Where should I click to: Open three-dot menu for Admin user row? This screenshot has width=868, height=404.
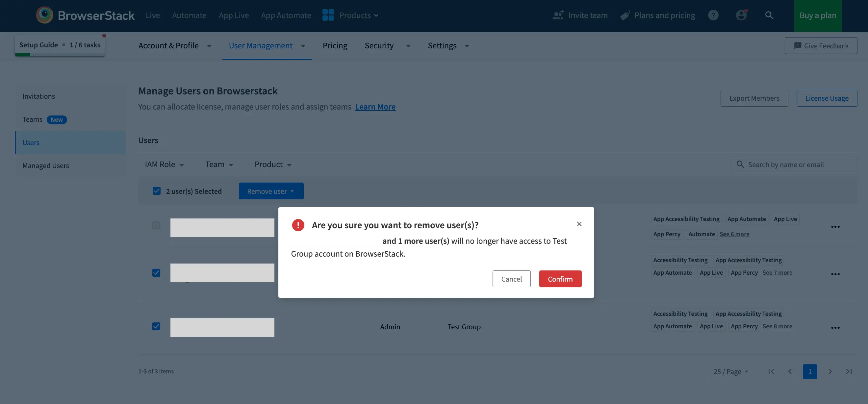(x=835, y=328)
